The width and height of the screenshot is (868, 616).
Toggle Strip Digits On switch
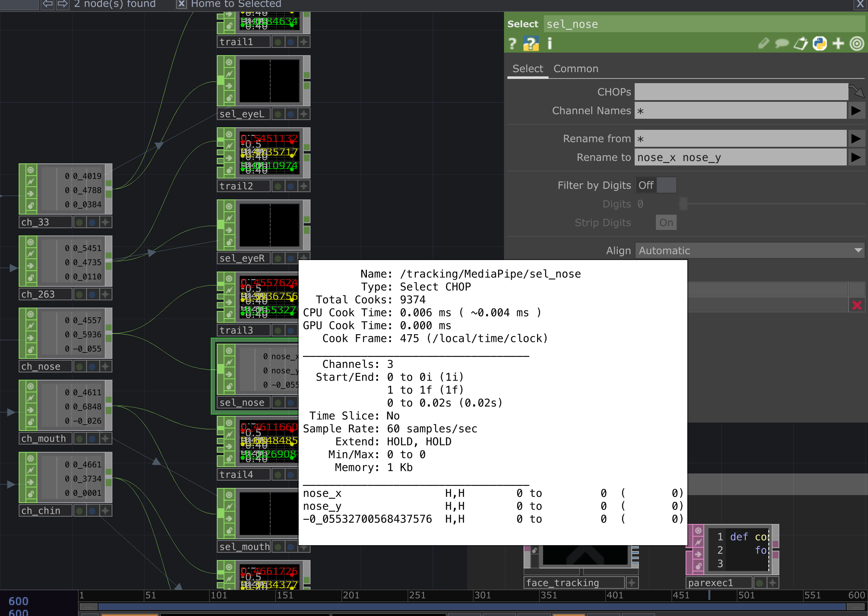click(x=666, y=223)
